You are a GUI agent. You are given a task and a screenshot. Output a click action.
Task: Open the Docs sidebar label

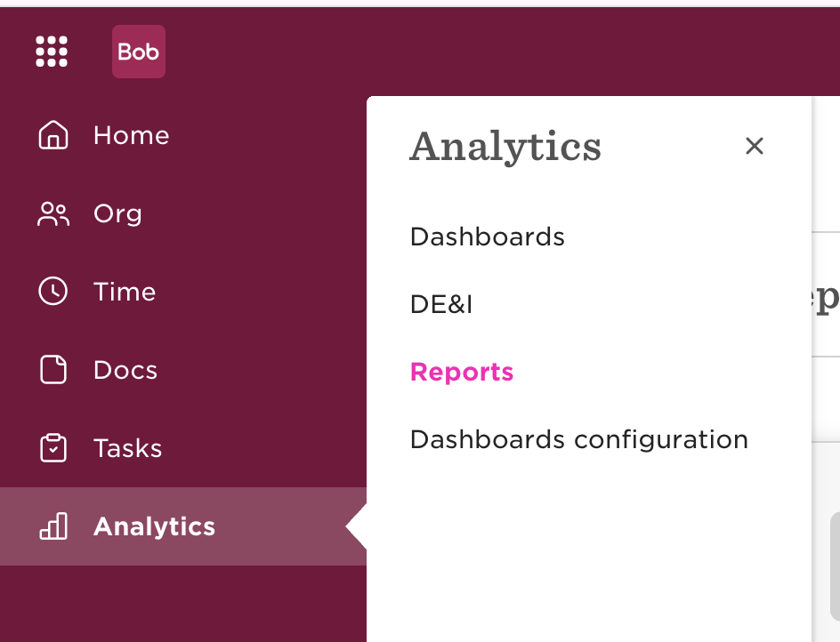pos(125,370)
